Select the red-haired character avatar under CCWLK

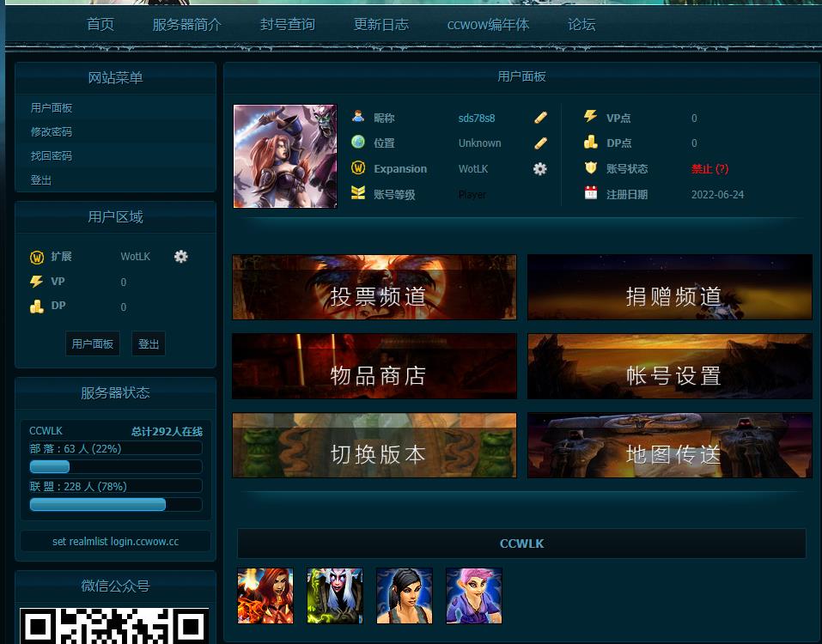265,595
